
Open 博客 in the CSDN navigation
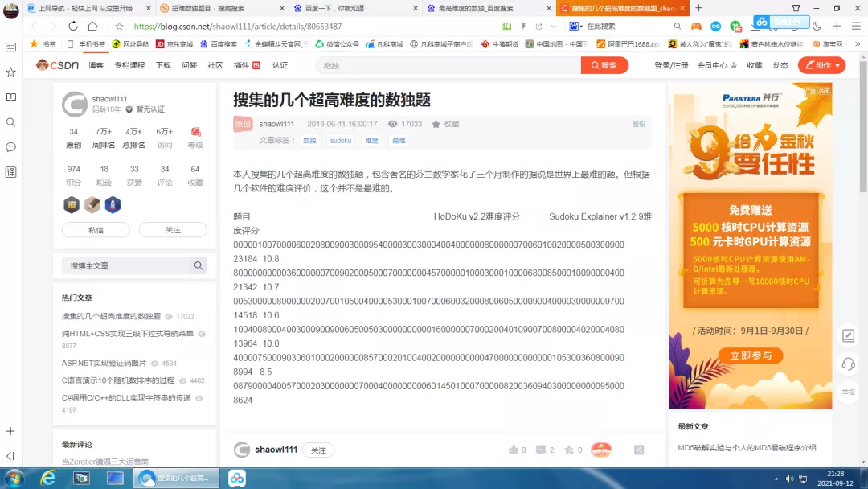pos(96,65)
